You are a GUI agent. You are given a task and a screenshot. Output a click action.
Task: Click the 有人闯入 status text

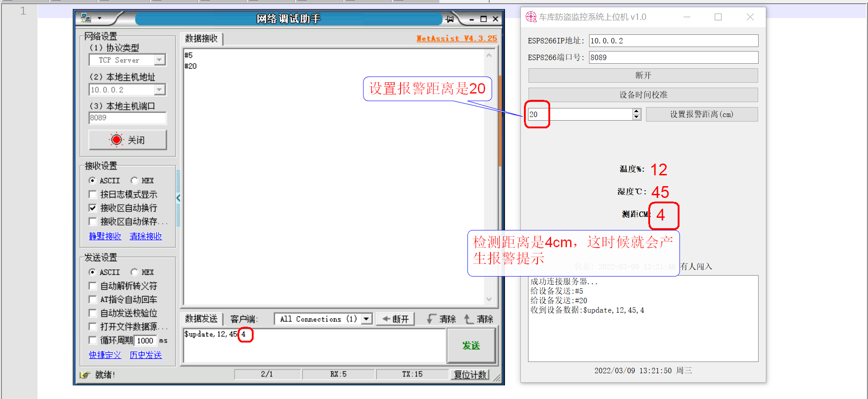696,267
